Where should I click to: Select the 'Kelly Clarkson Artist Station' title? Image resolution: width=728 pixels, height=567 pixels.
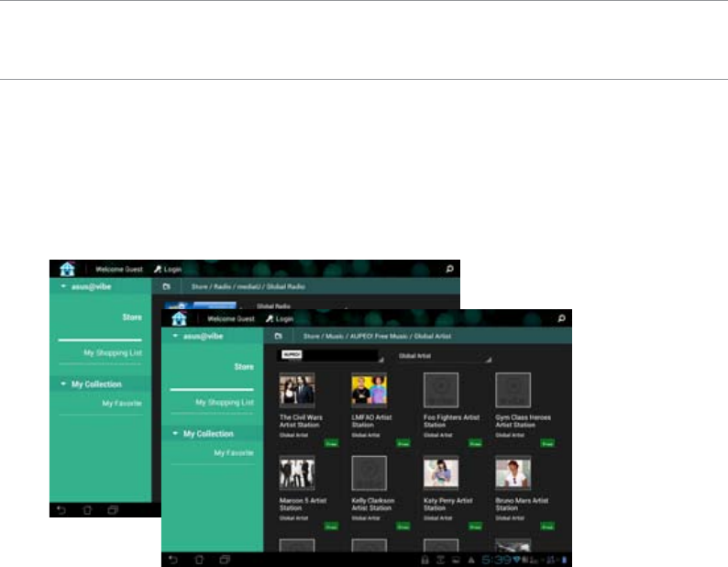tap(373, 505)
